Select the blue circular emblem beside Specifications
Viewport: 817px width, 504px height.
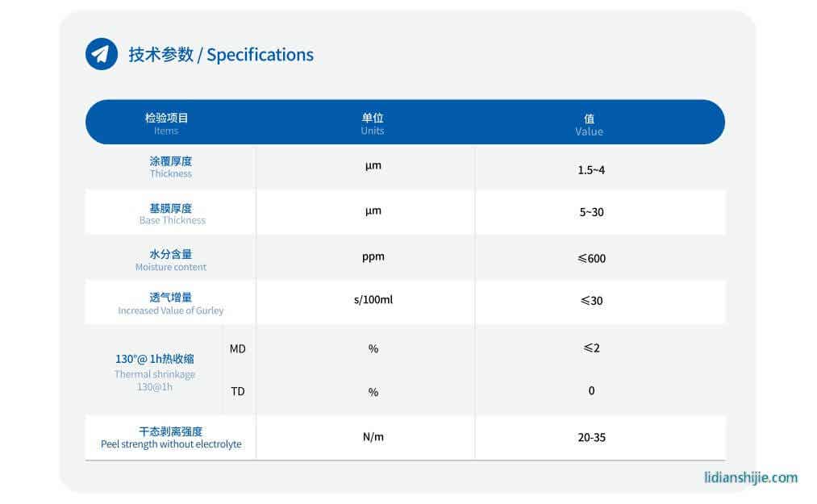tap(101, 54)
